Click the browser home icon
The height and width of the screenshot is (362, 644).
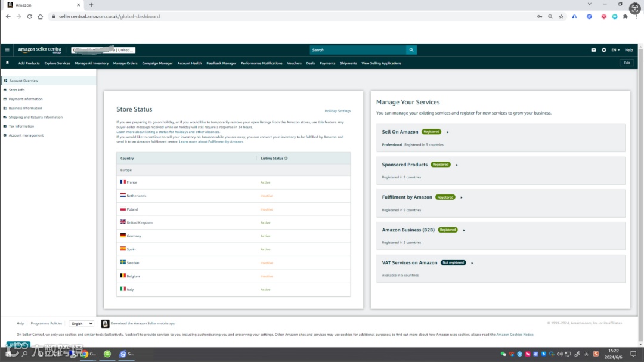pyautogui.click(x=41, y=17)
